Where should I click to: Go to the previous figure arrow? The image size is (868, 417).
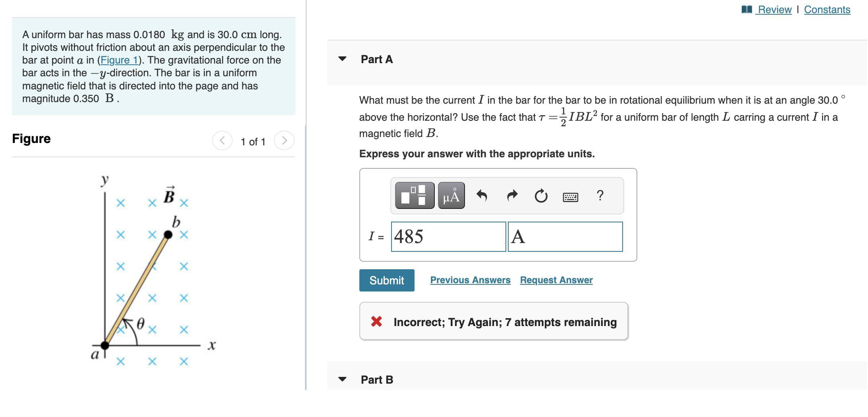(222, 141)
